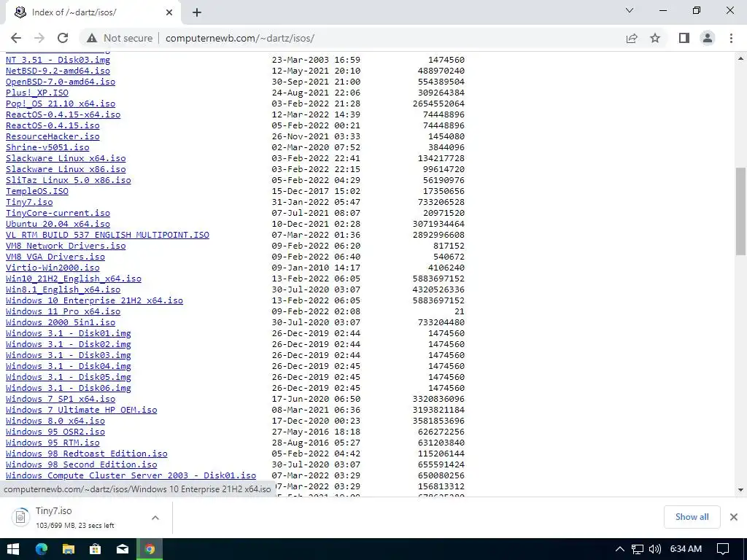
Task: Click Virtio-Win2000.iso link
Action: (53, 268)
